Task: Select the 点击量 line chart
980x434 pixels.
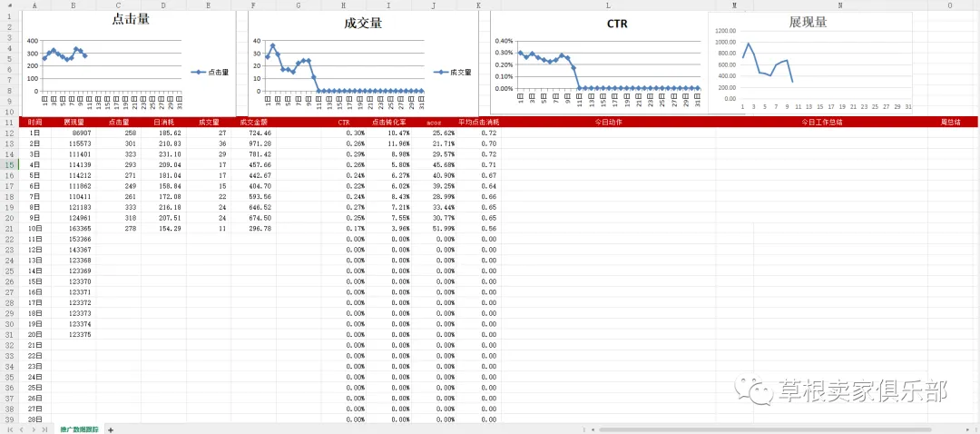Action: pyautogui.click(x=129, y=63)
